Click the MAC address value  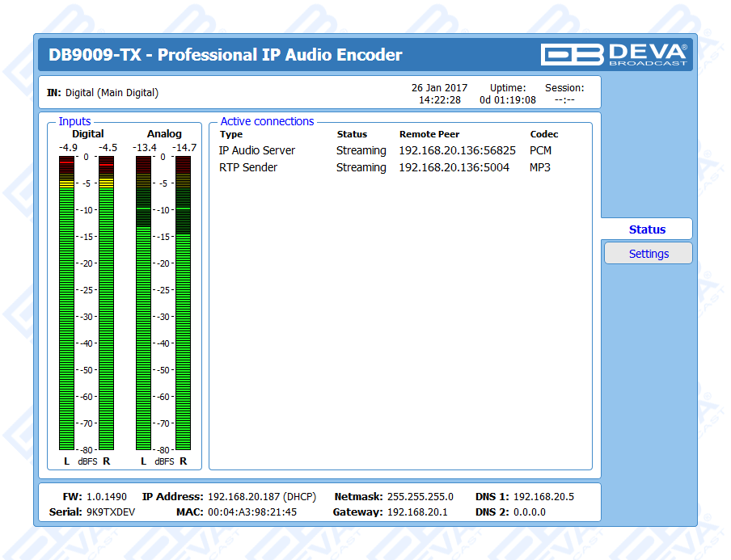(x=252, y=512)
